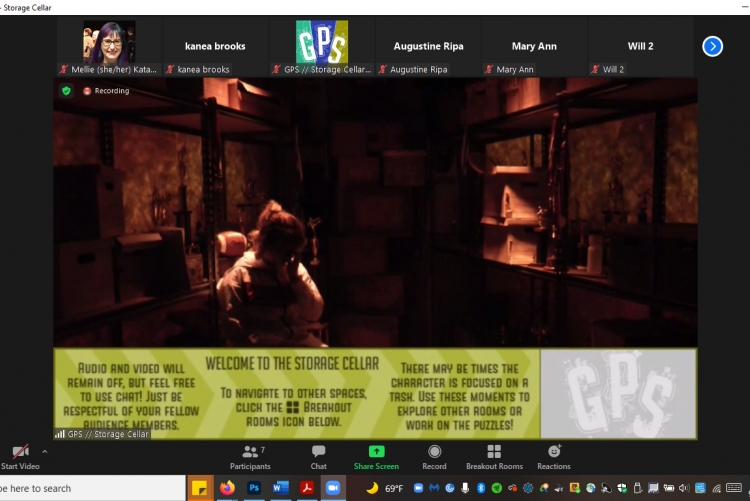This screenshot has width=750, height=501.
Task: Select Augustine Ripa participant tile
Action: (428, 46)
